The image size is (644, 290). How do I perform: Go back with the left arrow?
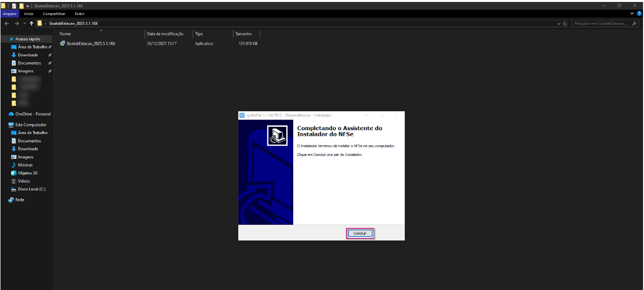click(x=7, y=23)
